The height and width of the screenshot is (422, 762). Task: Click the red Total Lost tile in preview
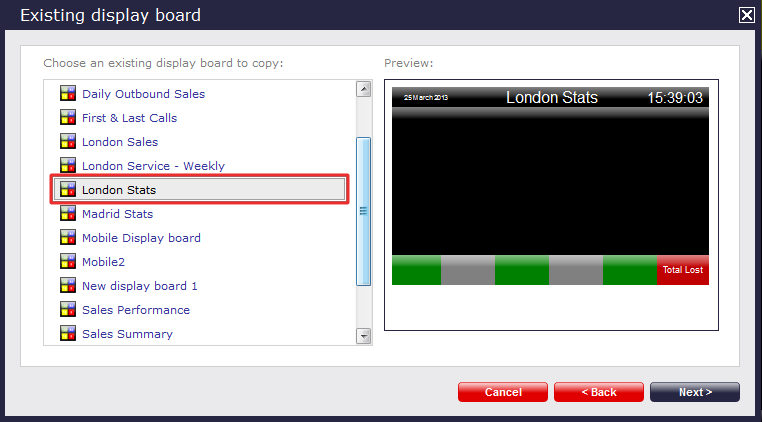(683, 270)
